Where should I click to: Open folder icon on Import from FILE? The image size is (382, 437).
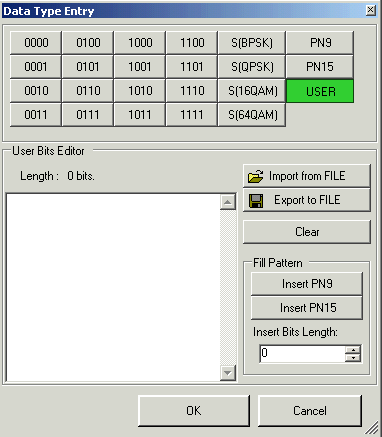pyautogui.click(x=256, y=176)
